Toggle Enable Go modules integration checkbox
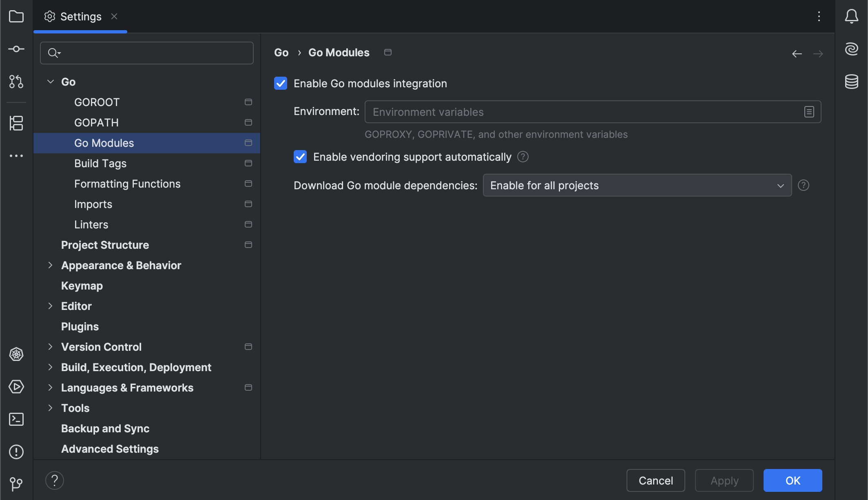 [281, 84]
